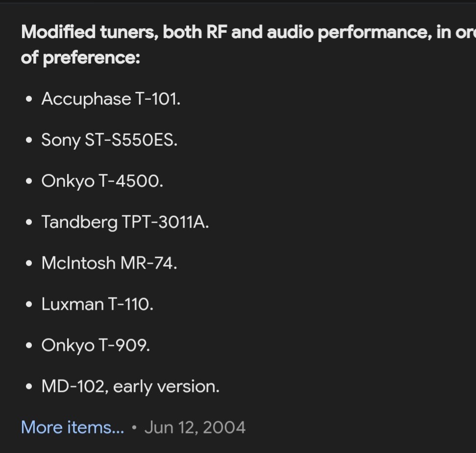Click the Onkyo T-4500 list entry

[x=102, y=181]
